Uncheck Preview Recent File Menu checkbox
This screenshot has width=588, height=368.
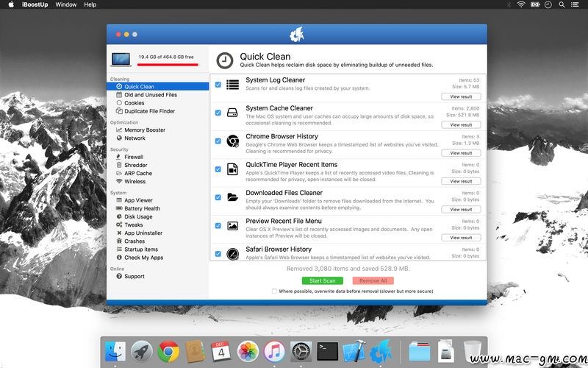pos(218,226)
